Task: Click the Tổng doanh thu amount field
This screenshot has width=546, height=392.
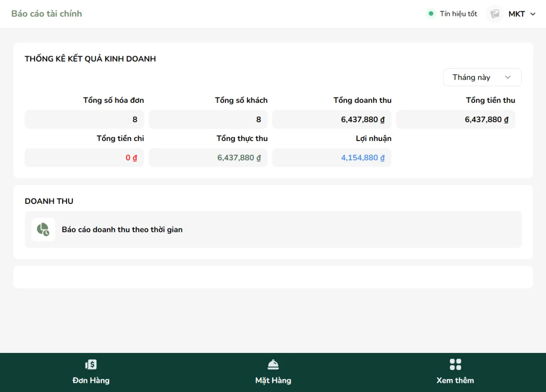Action: [x=332, y=120]
